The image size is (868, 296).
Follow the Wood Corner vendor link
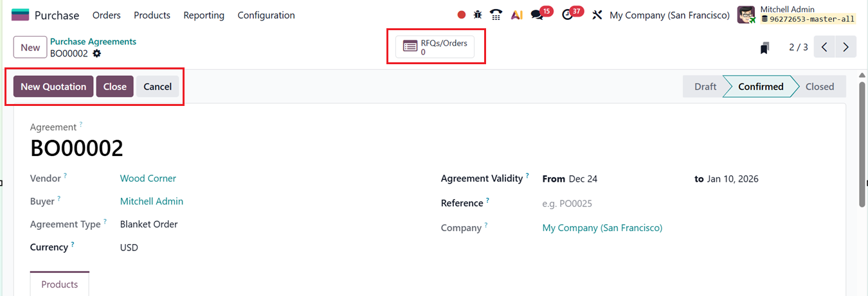pyautogui.click(x=148, y=178)
